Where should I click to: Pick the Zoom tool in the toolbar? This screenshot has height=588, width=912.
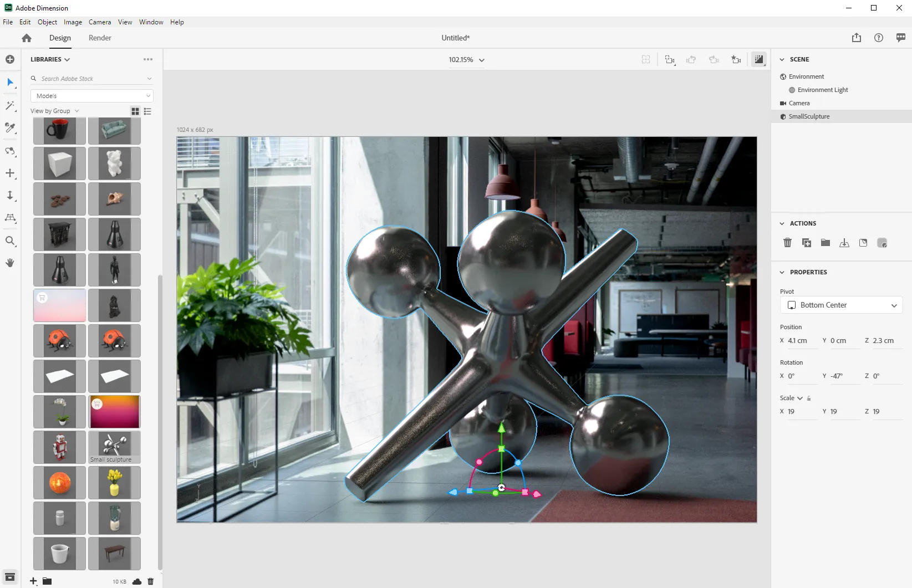coord(10,241)
